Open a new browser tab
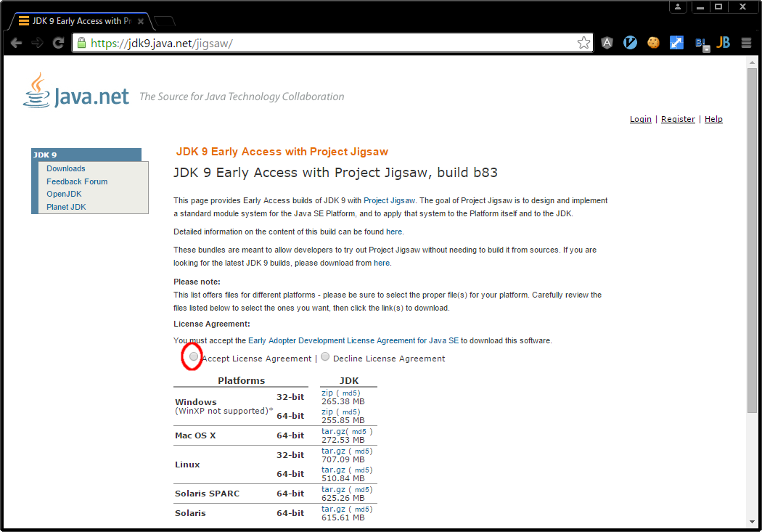The width and height of the screenshot is (762, 532). (165, 21)
